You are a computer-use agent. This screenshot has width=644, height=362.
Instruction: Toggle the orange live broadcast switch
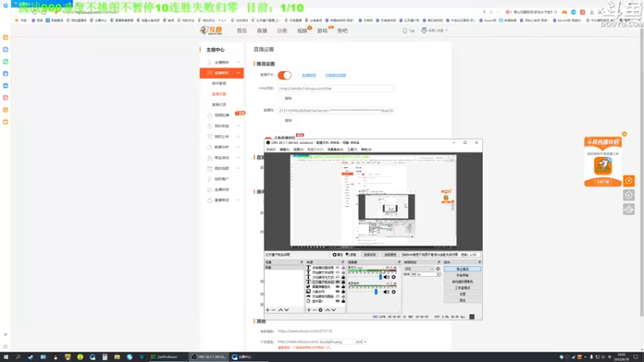[285, 75]
